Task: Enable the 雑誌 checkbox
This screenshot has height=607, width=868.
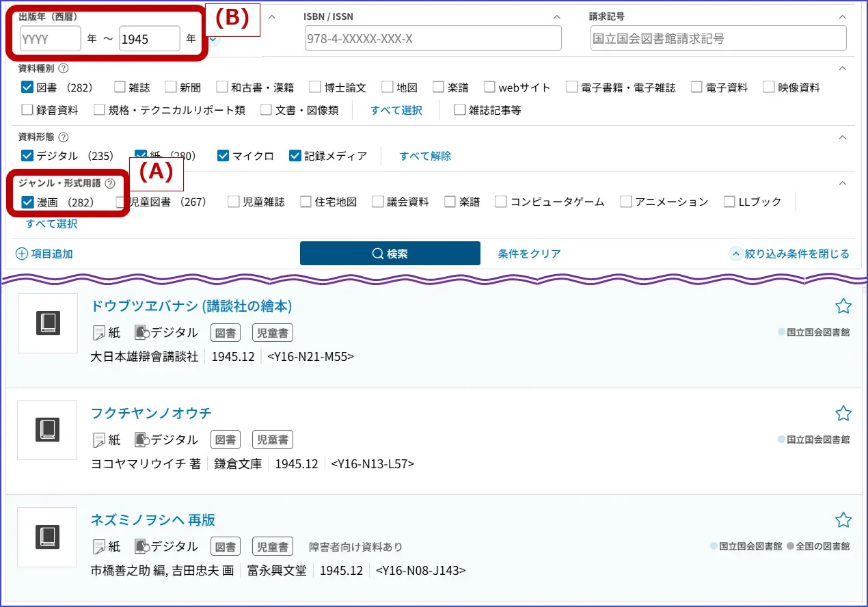Action: click(120, 87)
